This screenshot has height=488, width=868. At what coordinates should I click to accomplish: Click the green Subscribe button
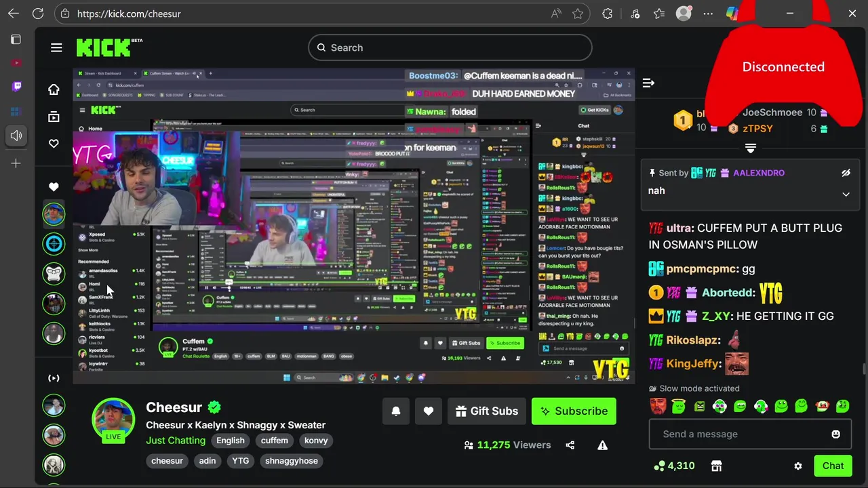pyautogui.click(x=574, y=411)
